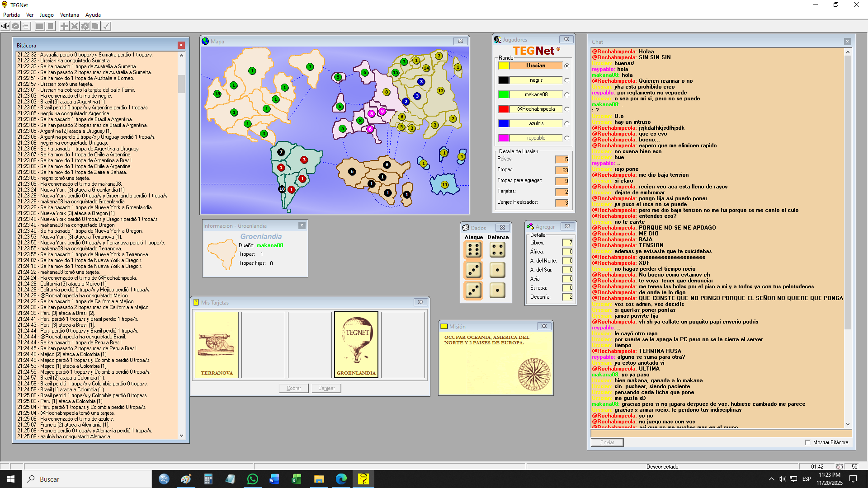
Task: Select the radio button next to @Rochabmpeola
Action: (566, 109)
